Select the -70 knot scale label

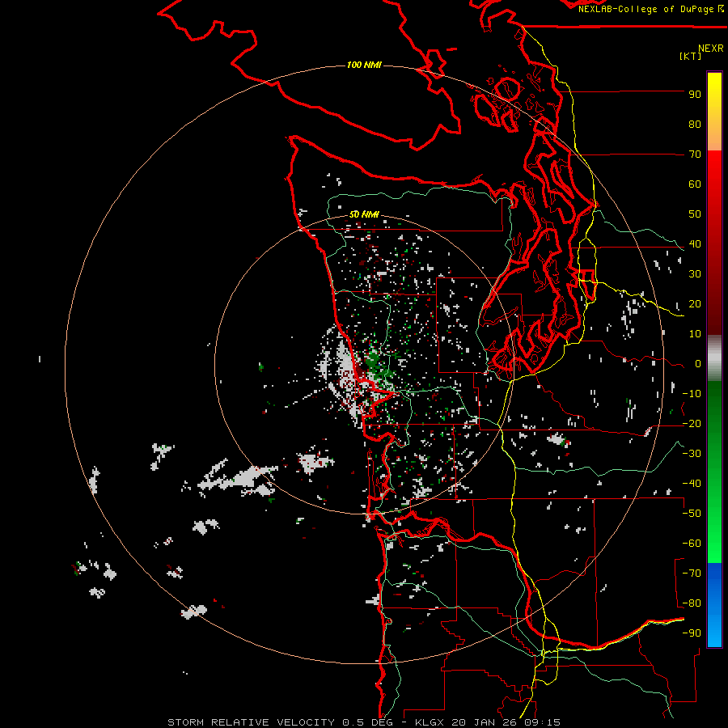pos(692,574)
